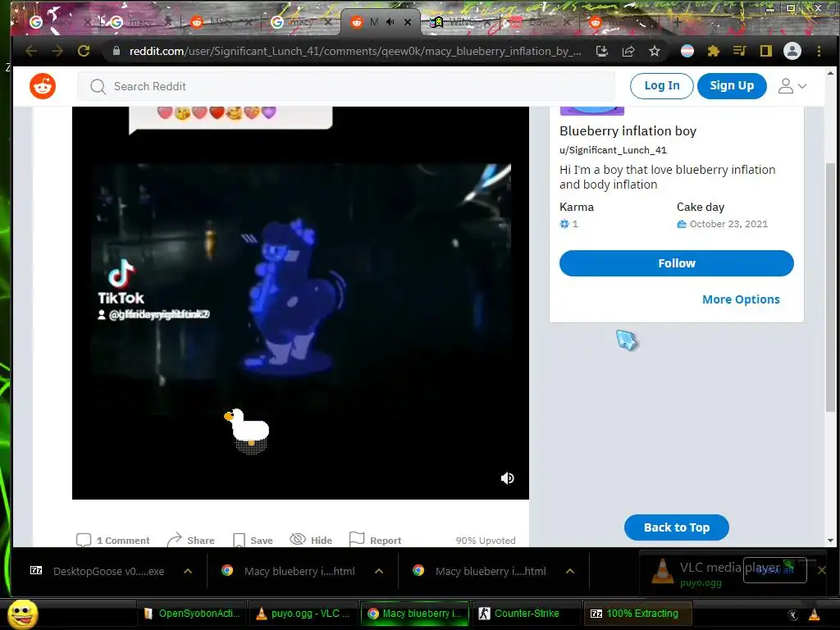Follow user Significant_Lunch_41
The image size is (840, 630).
(677, 263)
